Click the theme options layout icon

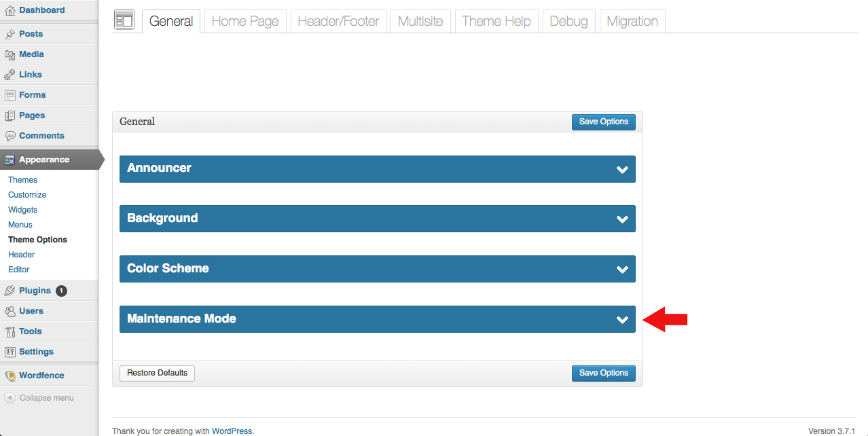coord(124,21)
